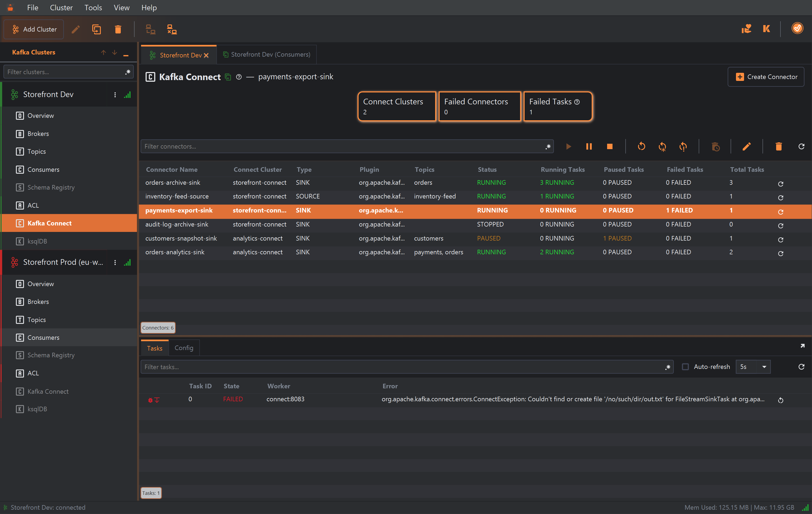Refresh the orders-archive-sink row
812x514 pixels.
tap(781, 184)
